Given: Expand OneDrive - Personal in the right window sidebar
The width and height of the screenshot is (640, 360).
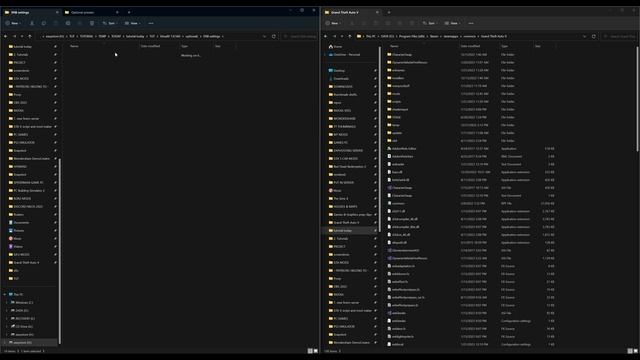Looking at the screenshot, I should click(x=325, y=55).
